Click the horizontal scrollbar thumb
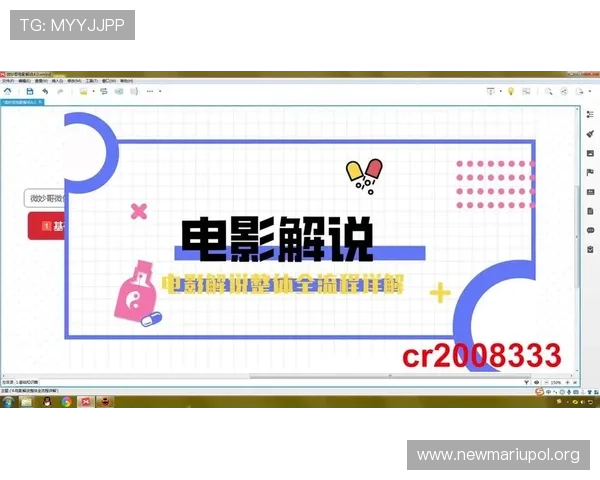The height and width of the screenshot is (480, 600). tap(390, 376)
